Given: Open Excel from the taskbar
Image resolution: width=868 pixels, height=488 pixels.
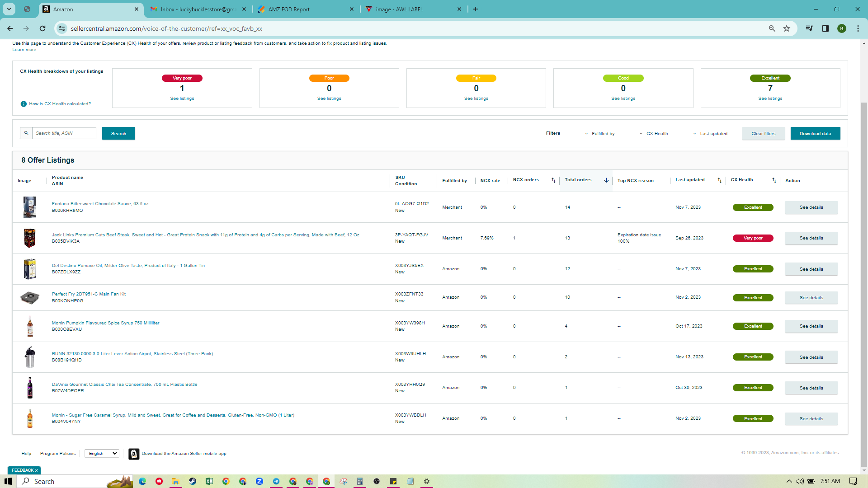Looking at the screenshot, I should [209, 481].
